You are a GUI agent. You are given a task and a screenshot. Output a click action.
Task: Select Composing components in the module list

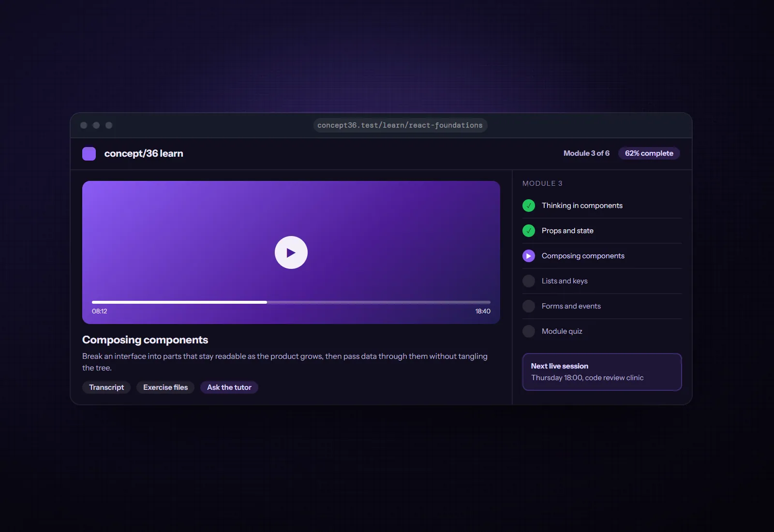[x=602, y=256]
